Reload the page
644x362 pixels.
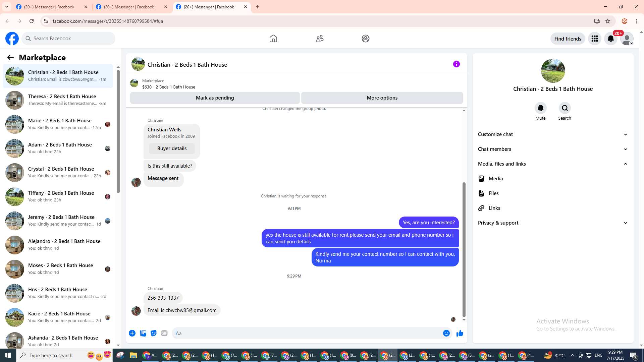pos(32,21)
